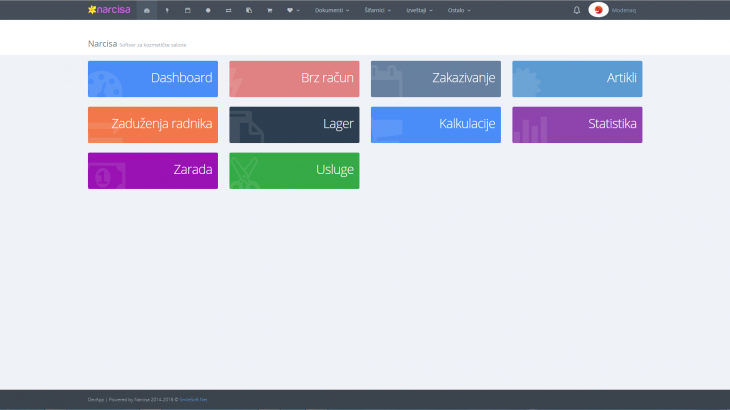Open the calendar icon in top navbar
The width and height of the screenshot is (730, 410).
[x=188, y=10]
